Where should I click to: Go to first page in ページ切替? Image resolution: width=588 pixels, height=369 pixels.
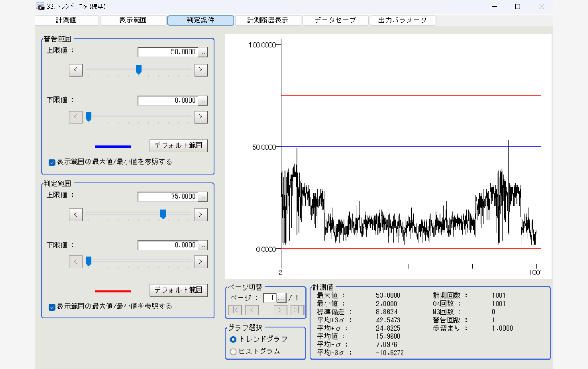point(235,310)
